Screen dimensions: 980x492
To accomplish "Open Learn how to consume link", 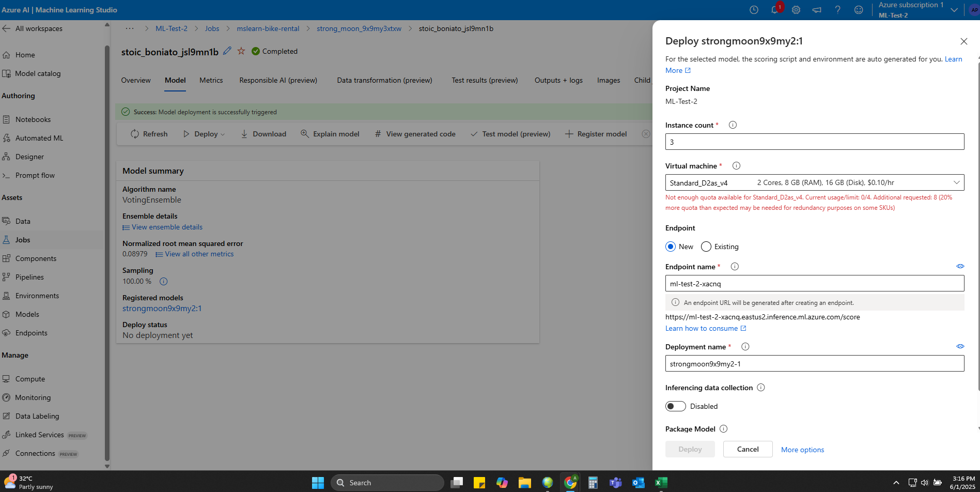I will pos(706,328).
